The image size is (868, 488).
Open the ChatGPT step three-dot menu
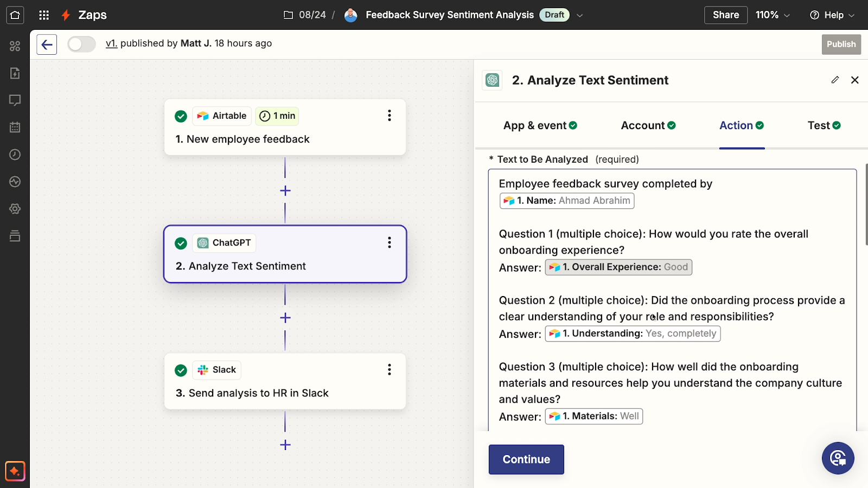click(389, 242)
